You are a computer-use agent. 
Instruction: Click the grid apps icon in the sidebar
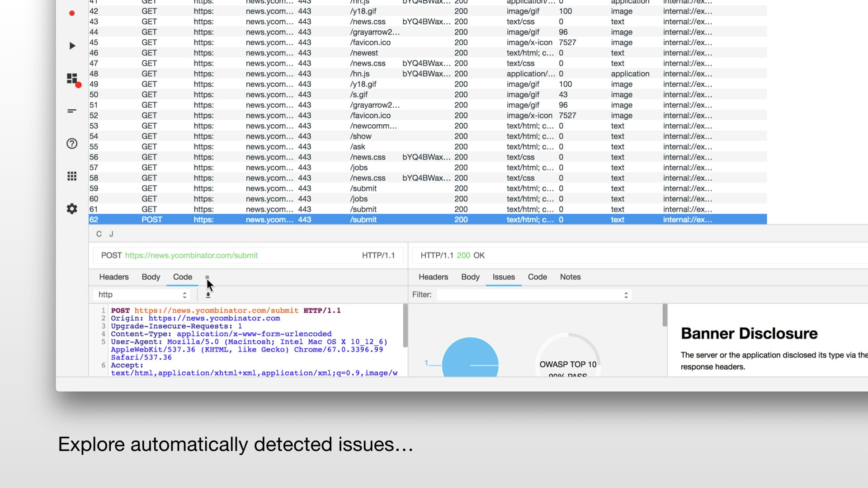pyautogui.click(x=71, y=176)
